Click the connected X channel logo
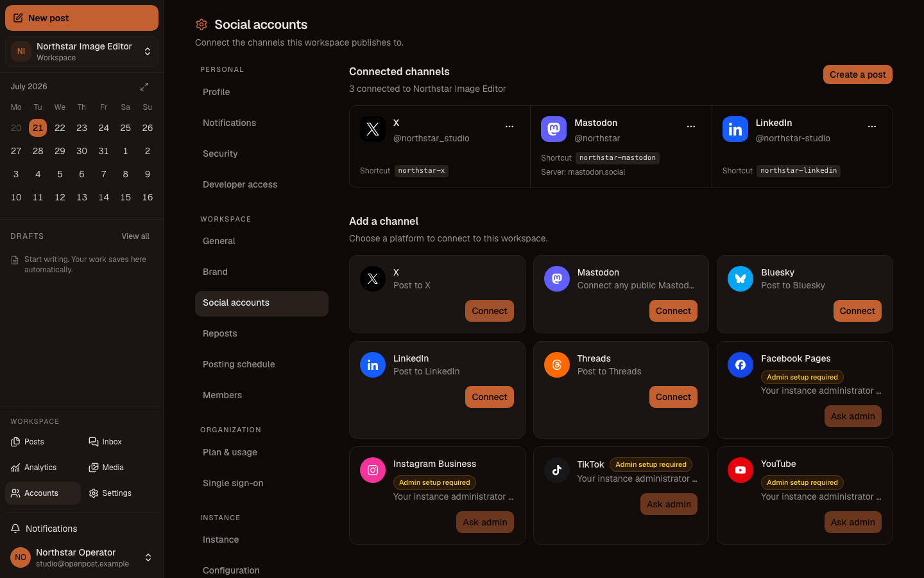Viewport: 924px width, 578px height. point(373,129)
